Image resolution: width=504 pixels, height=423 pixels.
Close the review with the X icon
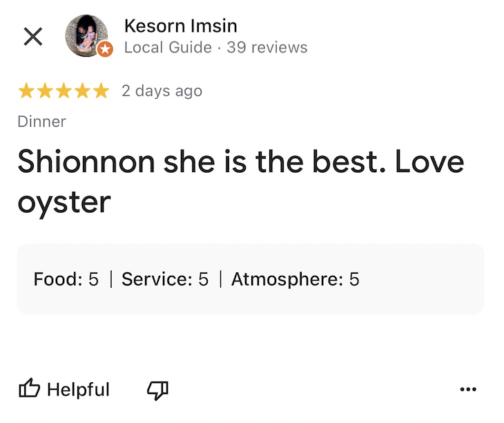pyautogui.click(x=32, y=37)
